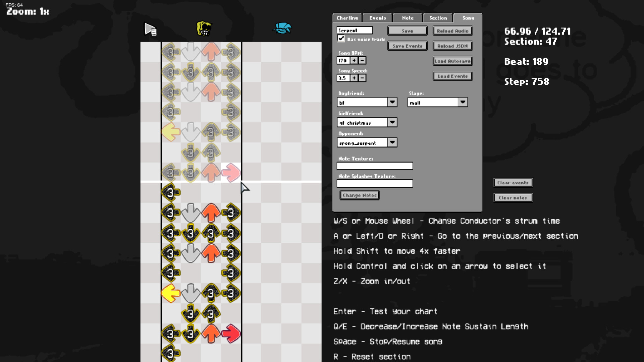Click the Clear notes button
644x362 pixels.
click(x=513, y=197)
